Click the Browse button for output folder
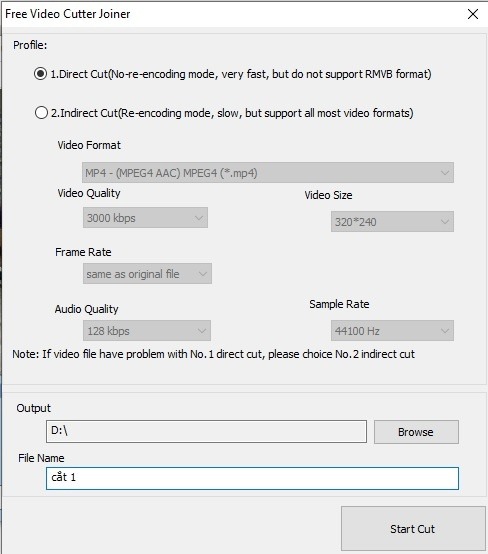The height and width of the screenshot is (554, 488). click(416, 432)
